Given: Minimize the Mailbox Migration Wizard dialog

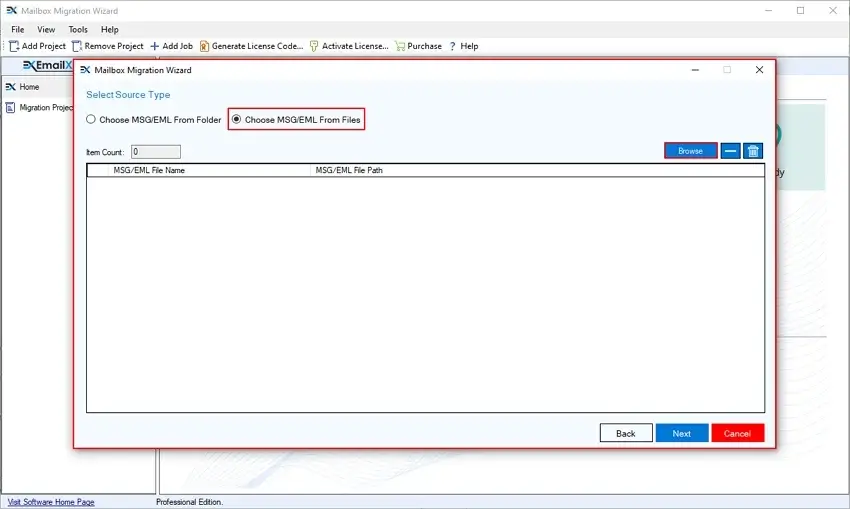Looking at the screenshot, I should pos(695,70).
